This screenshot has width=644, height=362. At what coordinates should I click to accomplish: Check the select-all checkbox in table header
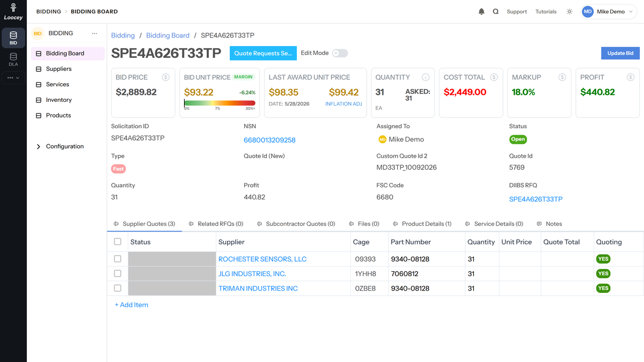pyautogui.click(x=118, y=242)
